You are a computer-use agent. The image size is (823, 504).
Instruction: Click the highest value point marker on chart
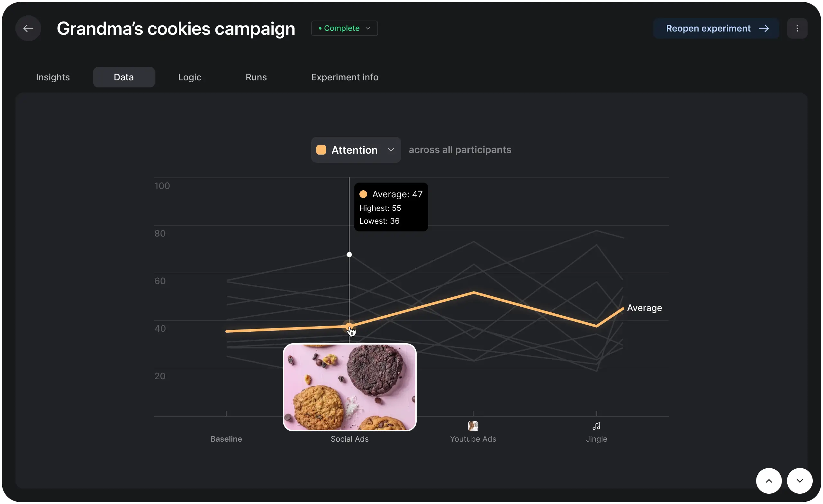point(349,255)
